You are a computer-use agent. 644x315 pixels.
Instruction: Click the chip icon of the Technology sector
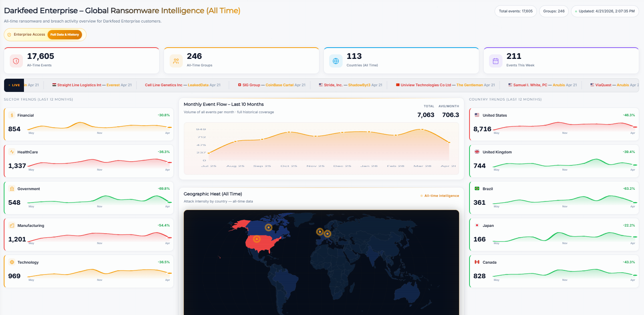12,262
